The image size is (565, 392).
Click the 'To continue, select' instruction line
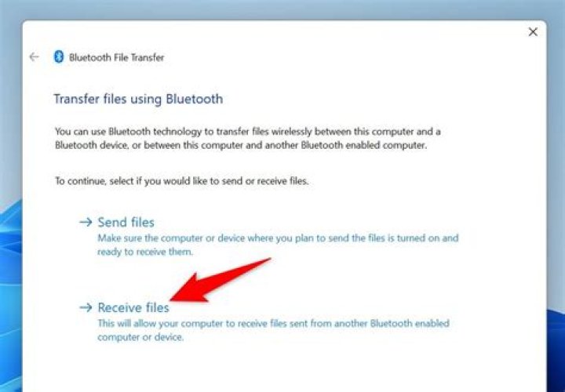181,180
